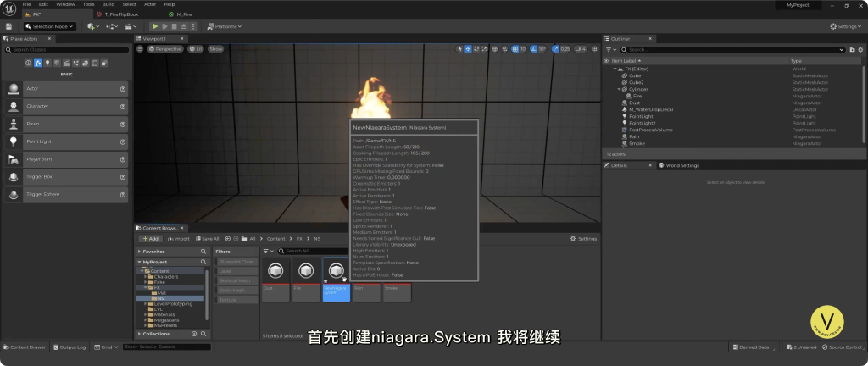Toggle world/local coordinate space globe
This screenshot has height=366, width=868.
click(495, 48)
